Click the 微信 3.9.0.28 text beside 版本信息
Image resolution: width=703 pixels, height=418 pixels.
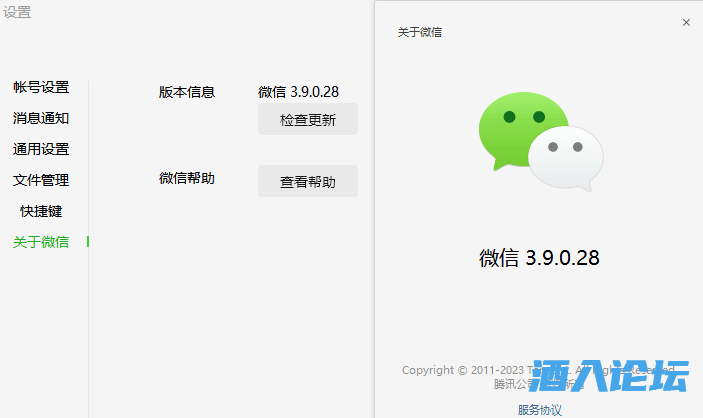(298, 92)
